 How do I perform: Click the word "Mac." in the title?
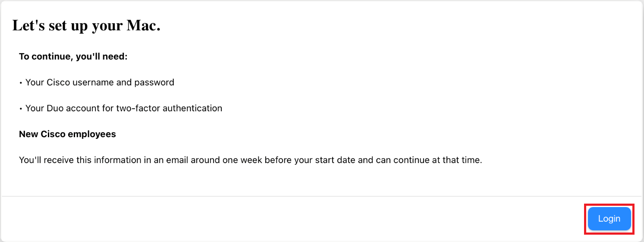tap(143, 25)
